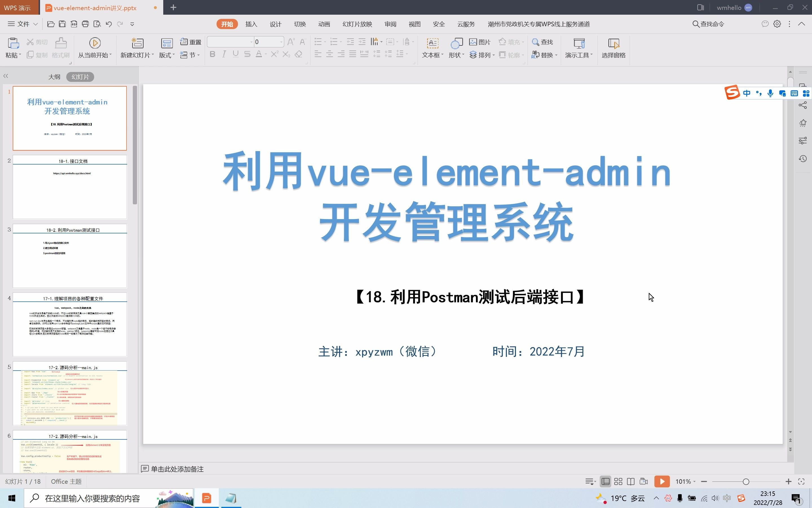Screen dimensions: 812x508
Task: Click the Sogou microphone voice input icon
Action: coord(770,93)
